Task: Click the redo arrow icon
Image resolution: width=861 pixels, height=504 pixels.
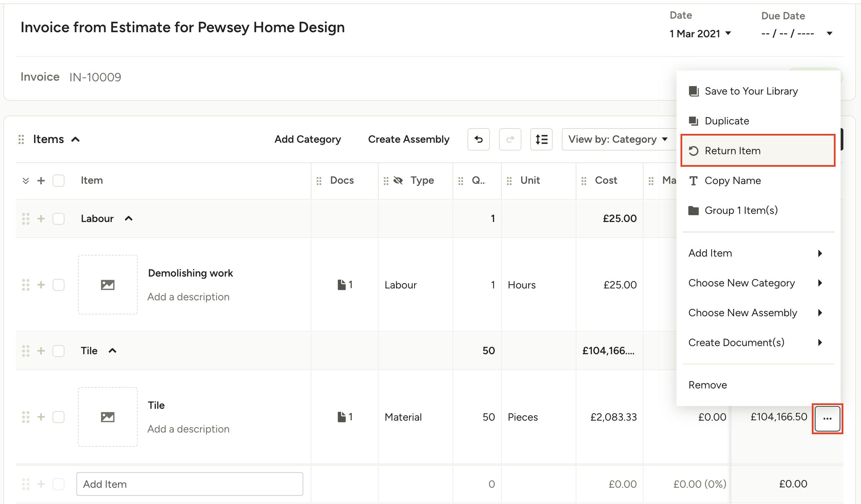Action: (510, 139)
